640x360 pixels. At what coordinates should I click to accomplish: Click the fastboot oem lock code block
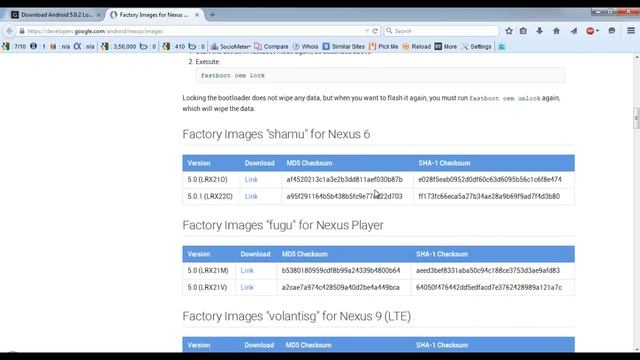pyautogui.click(x=380, y=76)
